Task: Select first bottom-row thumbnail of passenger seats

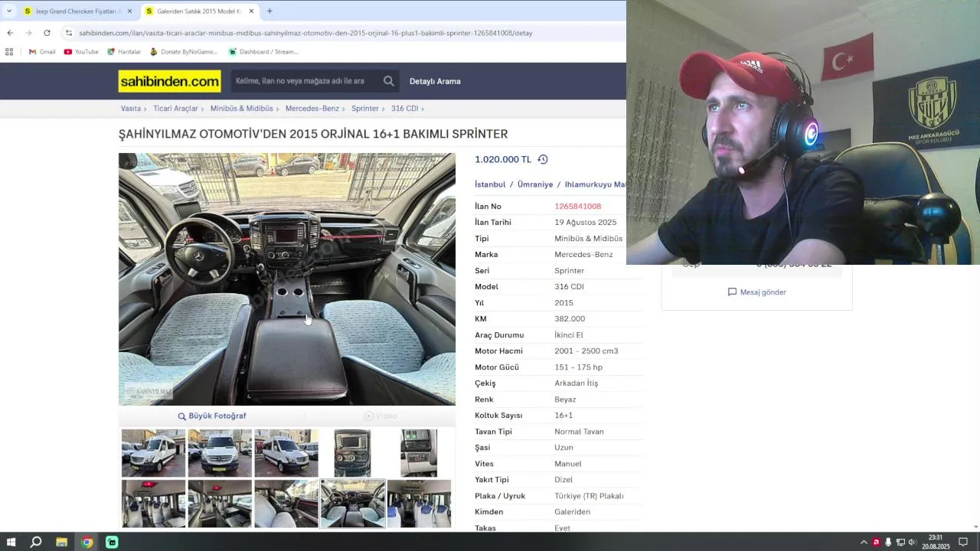Action: [153, 504]
